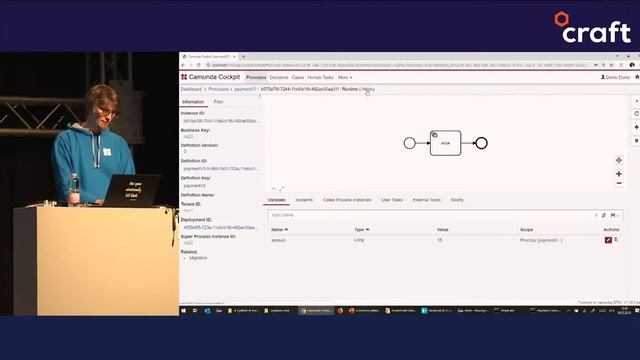The height and width of the screenshot is (360, 640).
Task: Go to Dashboard breadcrumb link
Action: [191, 89]
